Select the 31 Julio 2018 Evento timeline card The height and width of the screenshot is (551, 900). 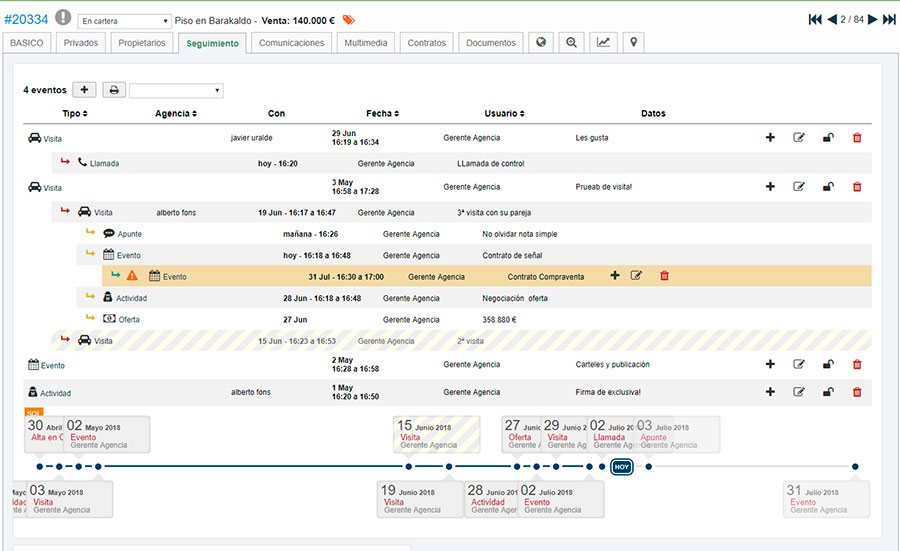tap(827, 499)
